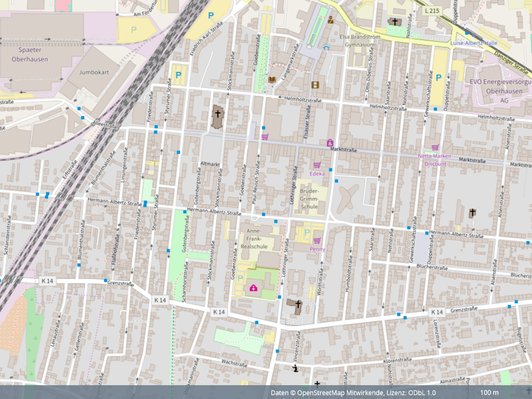532x399 pixels.
Task: Select the Netto Marken-Discount cart icon
Action: coord(435,147)
